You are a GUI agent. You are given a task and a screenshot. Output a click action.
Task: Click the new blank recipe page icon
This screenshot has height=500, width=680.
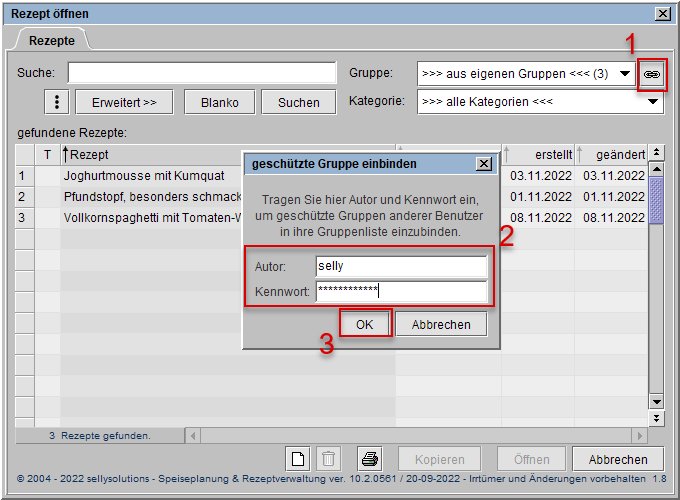click(x=297, y=459)
